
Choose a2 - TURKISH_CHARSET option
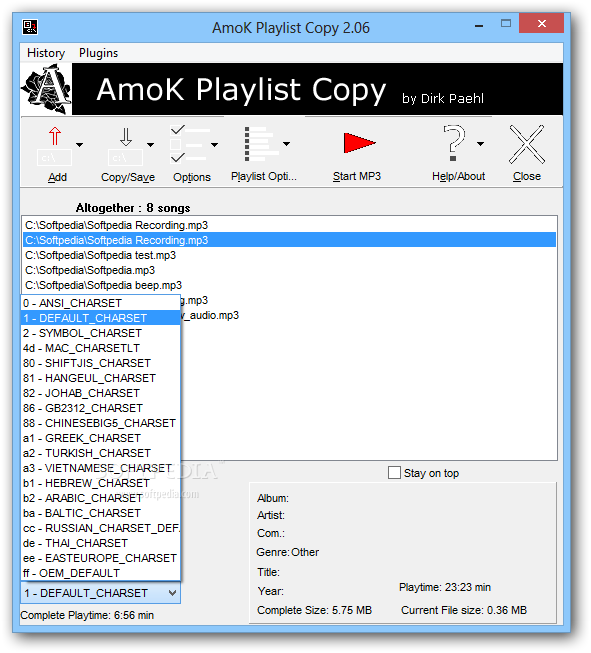pyautogui.click(x=100, y=453)
